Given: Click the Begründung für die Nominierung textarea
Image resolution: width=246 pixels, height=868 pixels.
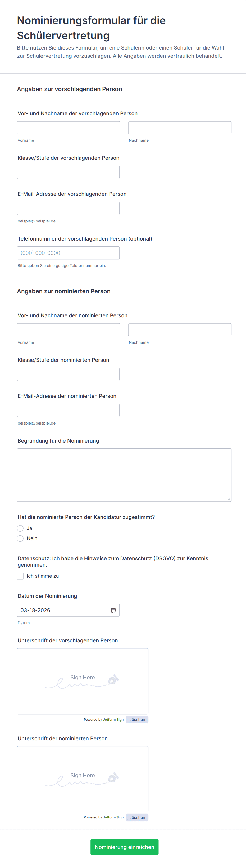Looking at the screenshot, I should 124,475.
